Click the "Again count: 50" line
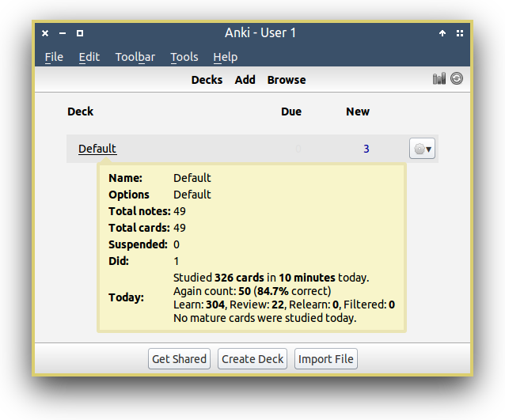 point(252,291)
